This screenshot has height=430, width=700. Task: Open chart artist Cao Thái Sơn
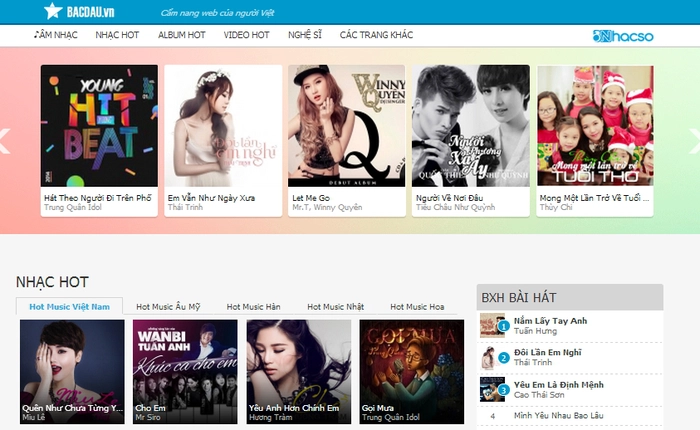[x=539, y=395]
